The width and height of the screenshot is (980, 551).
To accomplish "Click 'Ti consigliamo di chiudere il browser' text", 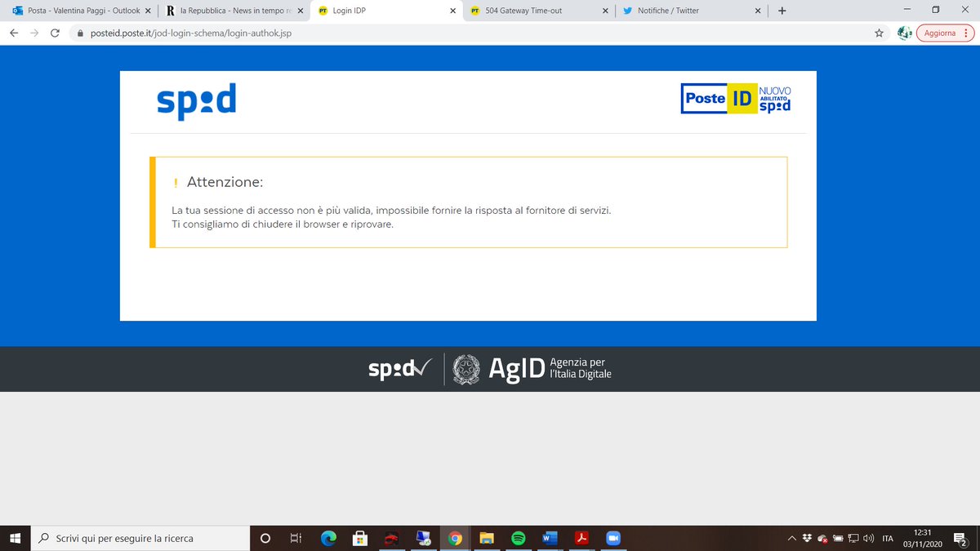I will click(x=283, y=224).
